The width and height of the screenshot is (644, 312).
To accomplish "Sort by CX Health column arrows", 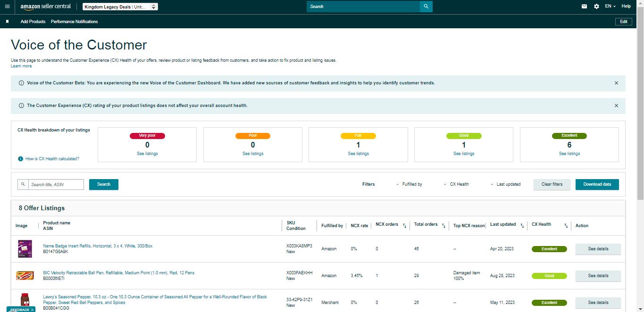I will pos(566,226).
